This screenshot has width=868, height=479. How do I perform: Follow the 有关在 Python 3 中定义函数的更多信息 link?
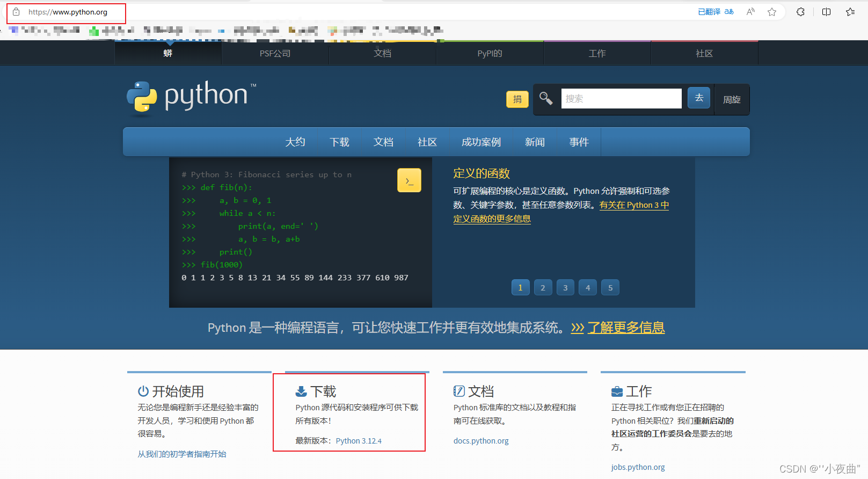point(561,212)
